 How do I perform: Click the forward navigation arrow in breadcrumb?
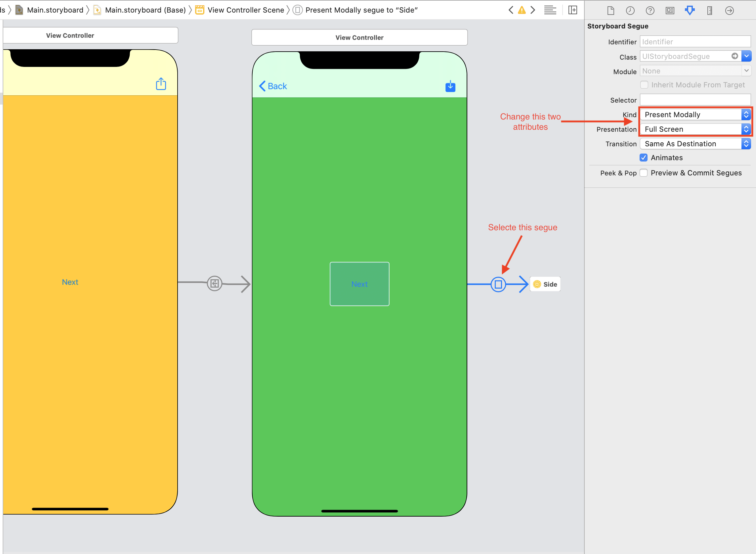point(532,9)
